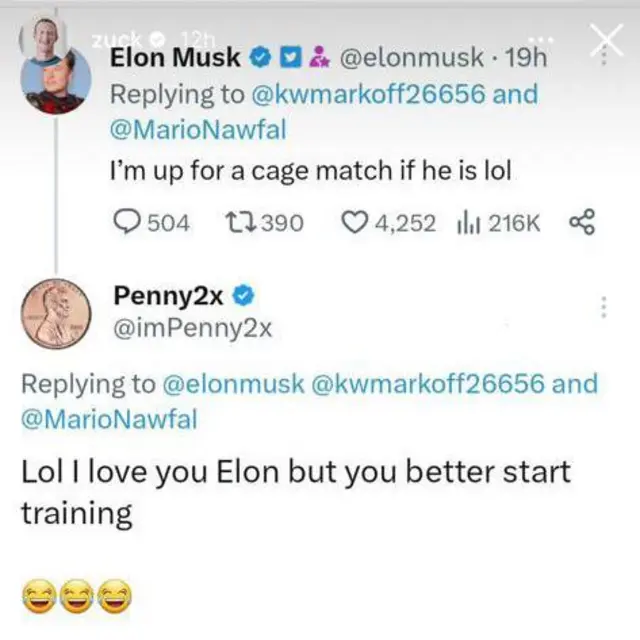Click the Elon Musk display name

click(174, 59)
